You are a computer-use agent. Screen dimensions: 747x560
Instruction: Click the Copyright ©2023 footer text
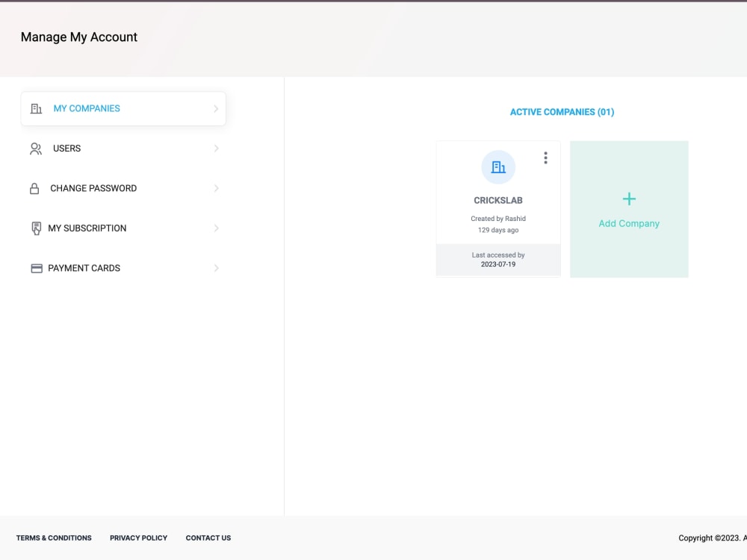[x=713, y=538]
